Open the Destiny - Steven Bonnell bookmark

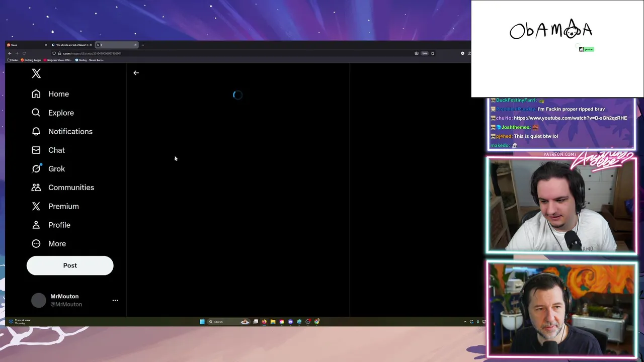[x=90, y=60]
